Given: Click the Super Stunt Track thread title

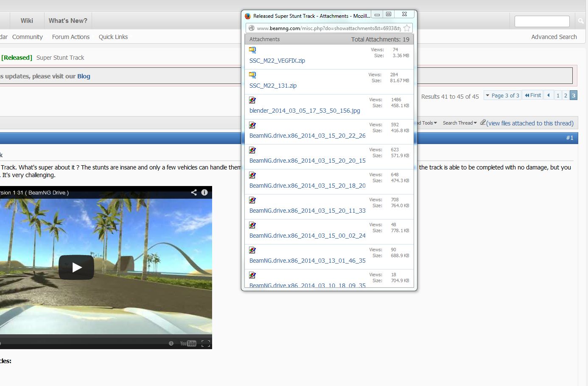Looking at the screenshot, I should coord(60,58).
